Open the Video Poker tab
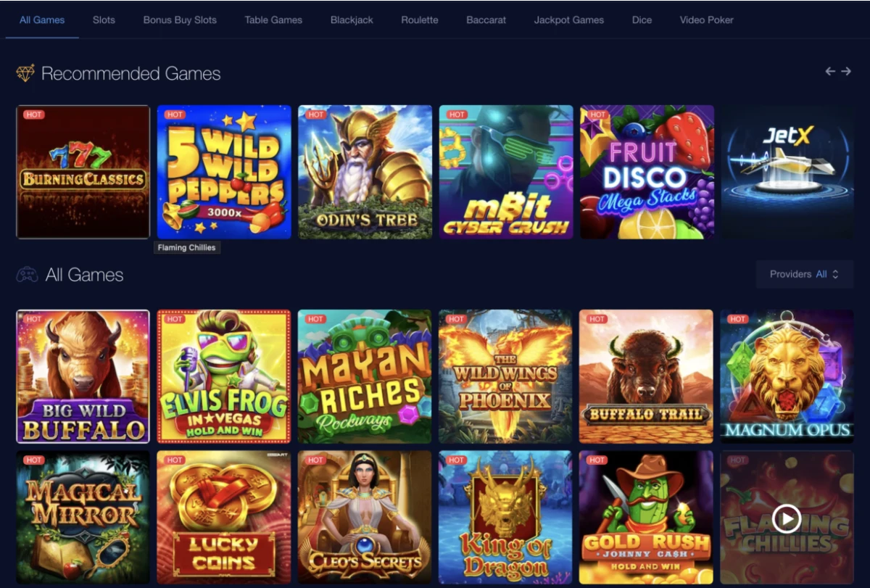Screen dimensions: 870x588 click(x=707, y=20)
